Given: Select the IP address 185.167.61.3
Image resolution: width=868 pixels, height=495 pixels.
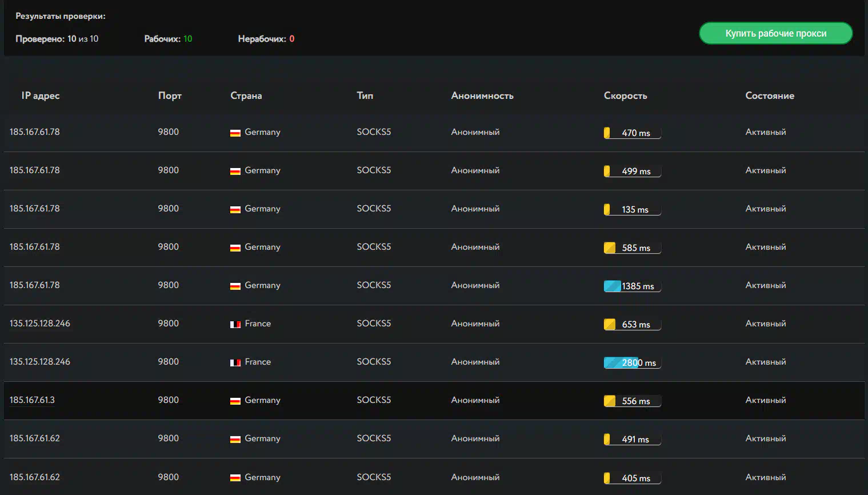Looking at the screenshot, I should pos(32,400).
